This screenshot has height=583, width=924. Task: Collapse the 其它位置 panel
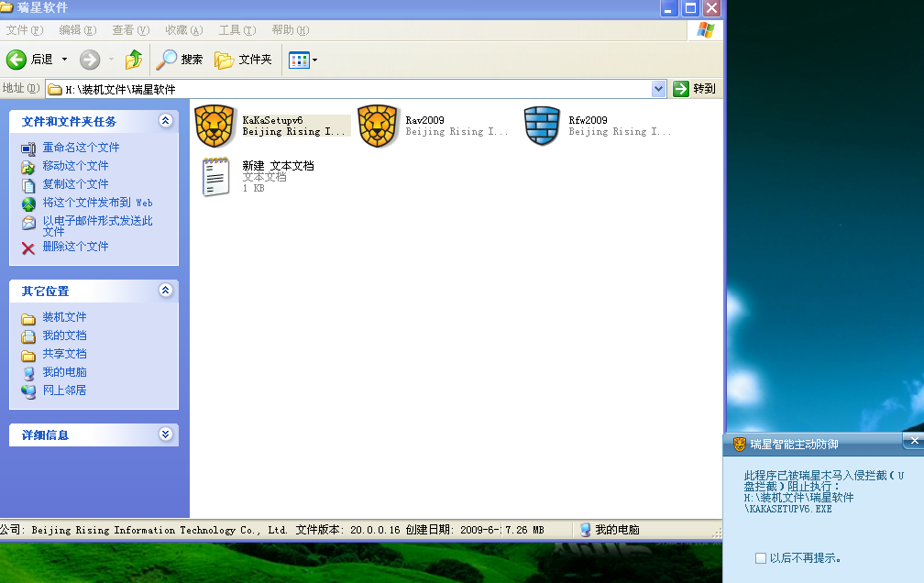point(166,290)
